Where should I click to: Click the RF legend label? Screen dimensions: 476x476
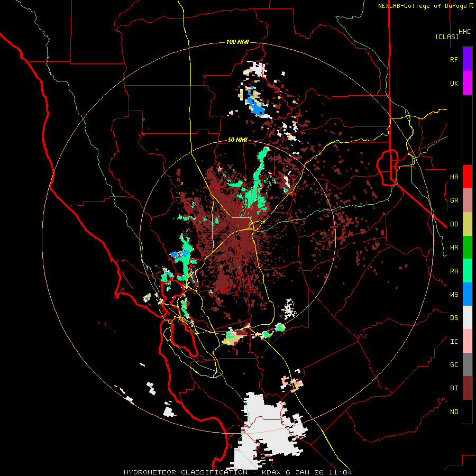(454, 60)
